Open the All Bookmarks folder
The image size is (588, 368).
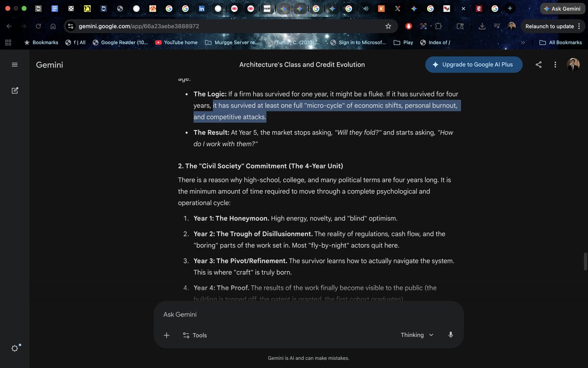click(x=561, y=43)
